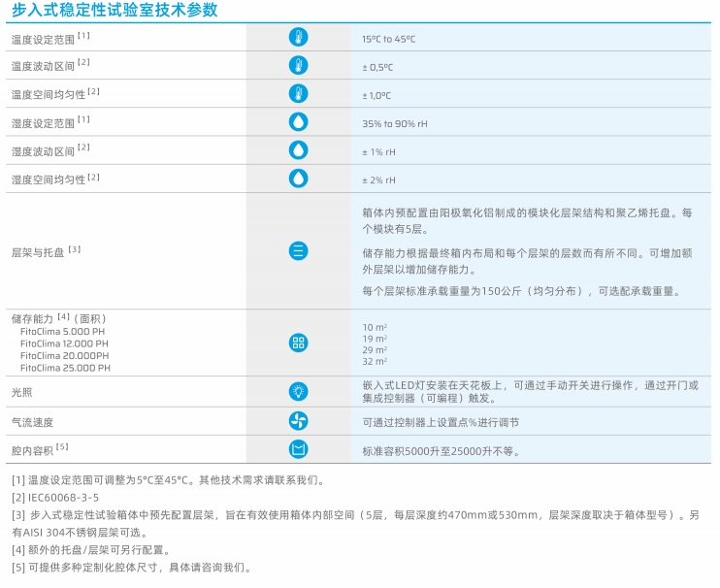Click the storage capacity grid icon

298,343
